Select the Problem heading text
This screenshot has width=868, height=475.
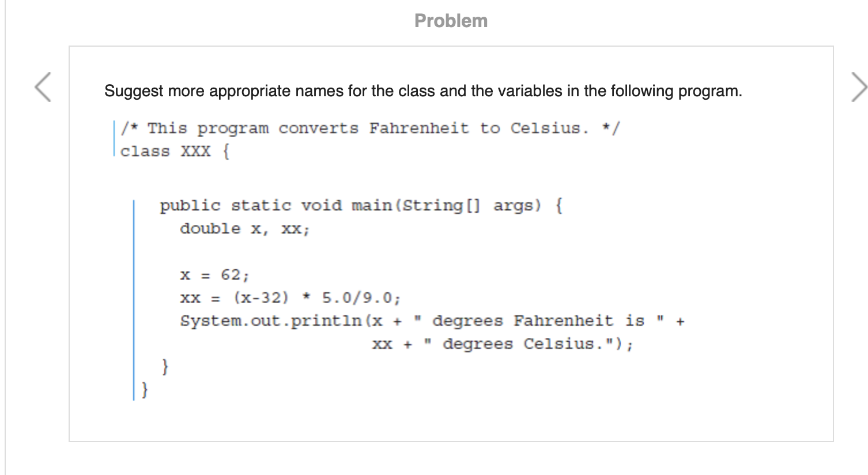coord(451,20)
